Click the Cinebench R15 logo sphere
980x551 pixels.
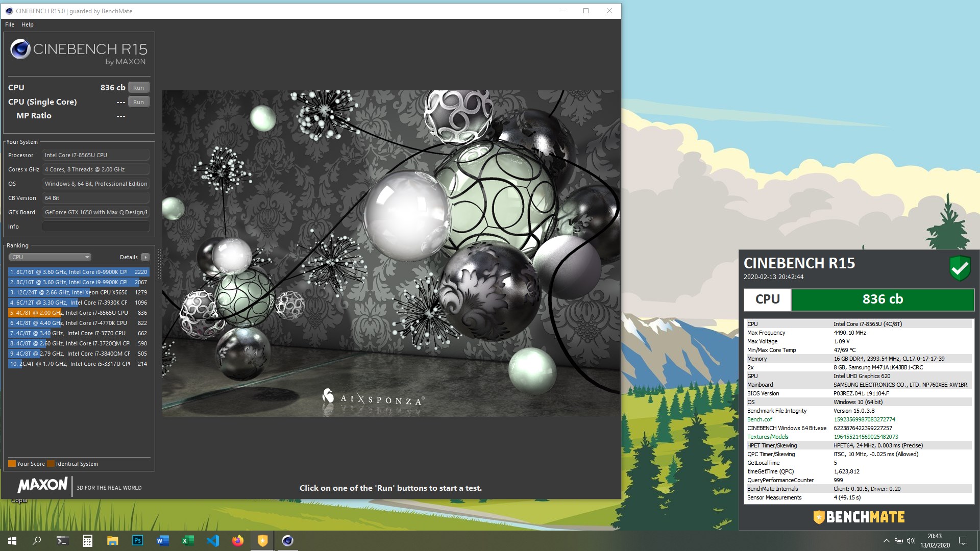point(20,49)
